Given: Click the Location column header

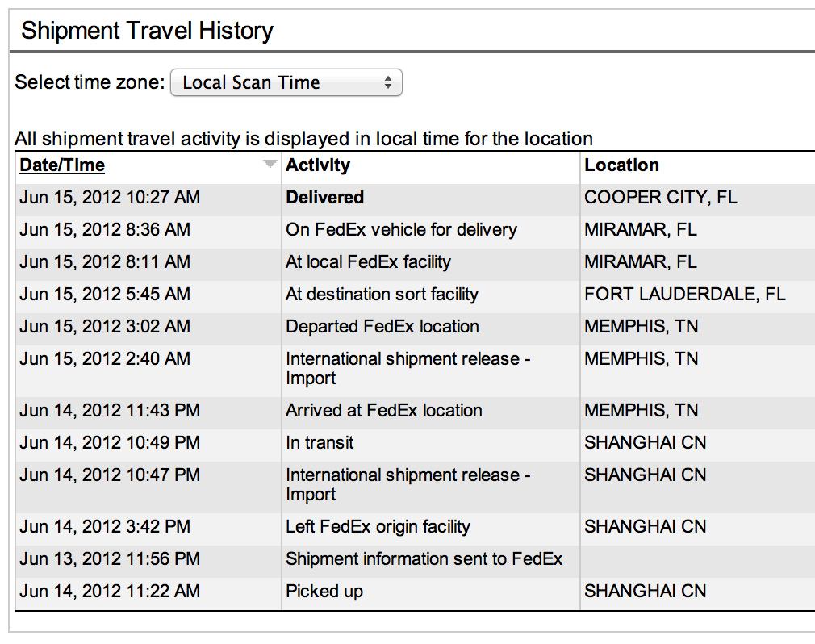Looking at the screenshot, I should [x=621, y=165].
